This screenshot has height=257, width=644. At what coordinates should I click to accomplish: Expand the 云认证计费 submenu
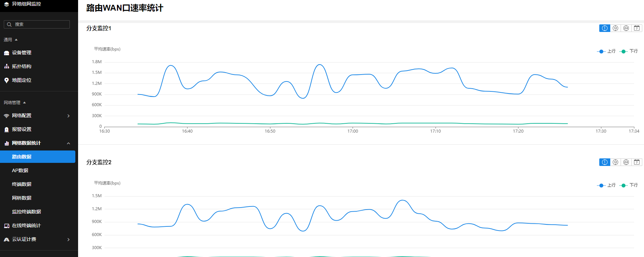pos(68,239)
